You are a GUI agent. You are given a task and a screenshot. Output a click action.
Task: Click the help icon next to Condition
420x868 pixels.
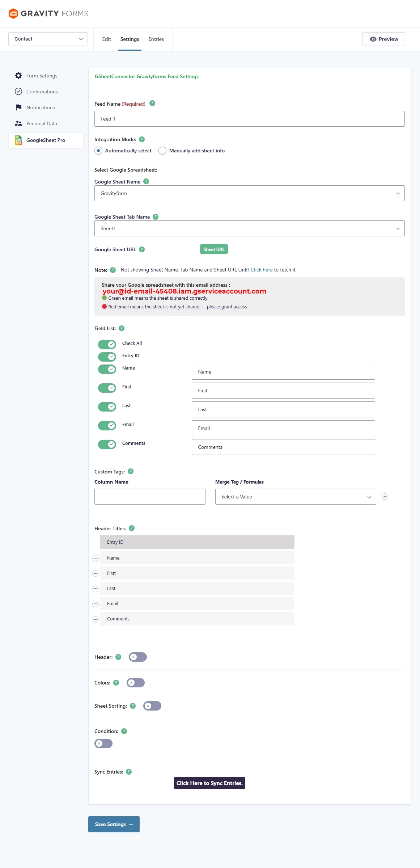[x=124, y=731]
